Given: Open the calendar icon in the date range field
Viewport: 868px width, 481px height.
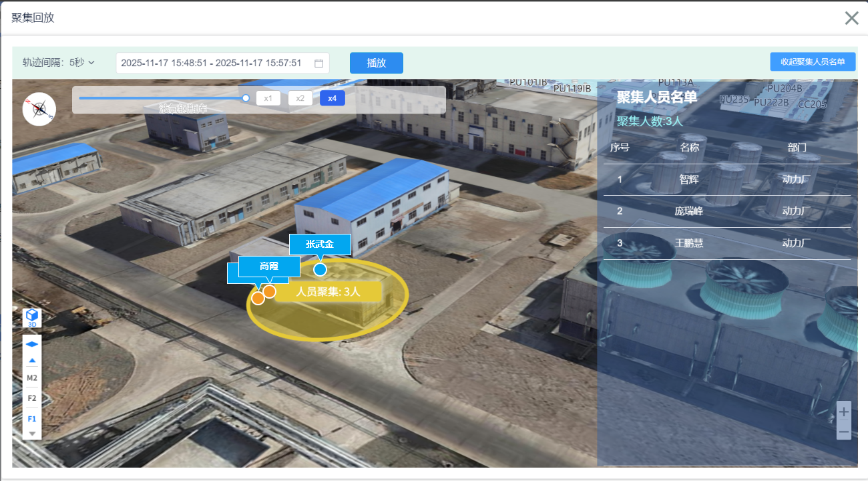Looking at the screenshot, I should click(x=318, y=63).
